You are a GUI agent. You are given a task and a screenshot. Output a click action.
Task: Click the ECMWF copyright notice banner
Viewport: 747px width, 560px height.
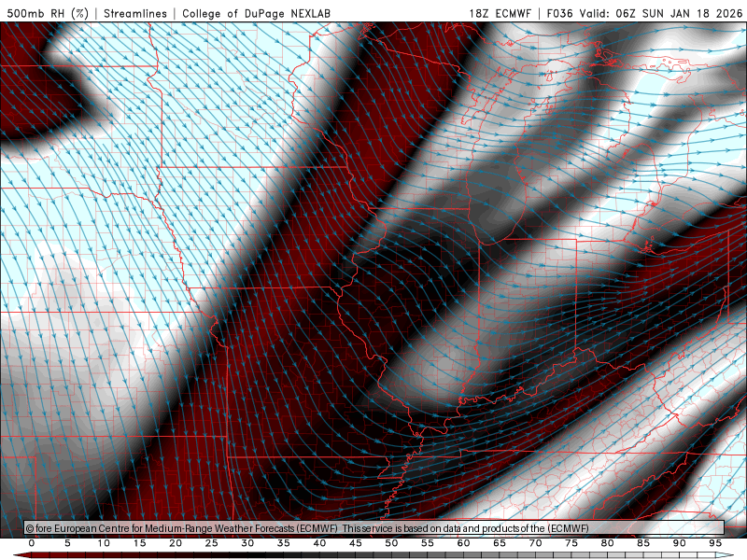(x=374, y=527)
